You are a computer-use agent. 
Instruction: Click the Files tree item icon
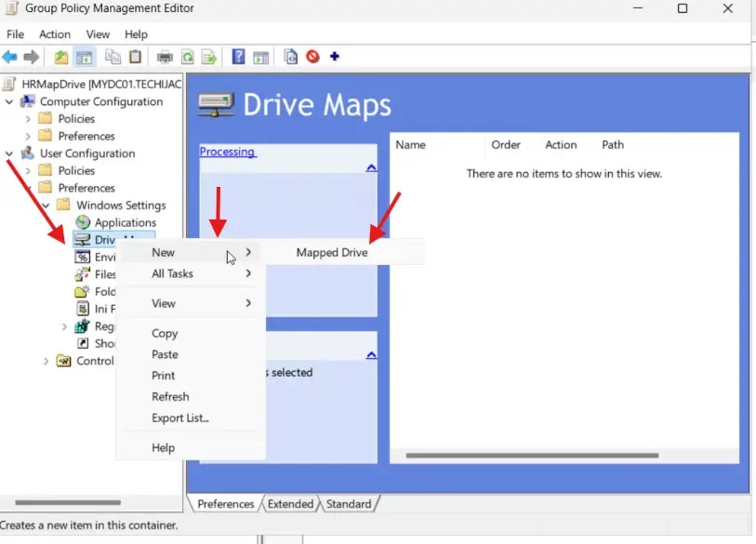pyautogui.click(x=83, y=274)
